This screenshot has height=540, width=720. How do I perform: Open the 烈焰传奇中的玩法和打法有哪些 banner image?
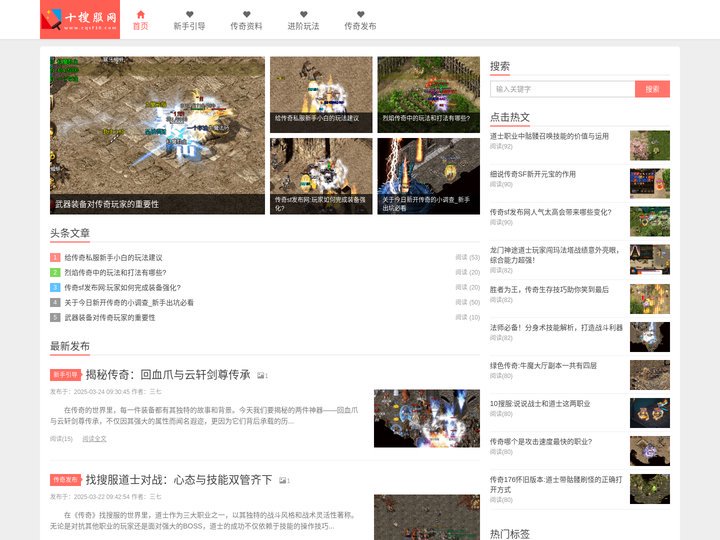point(428,95)
